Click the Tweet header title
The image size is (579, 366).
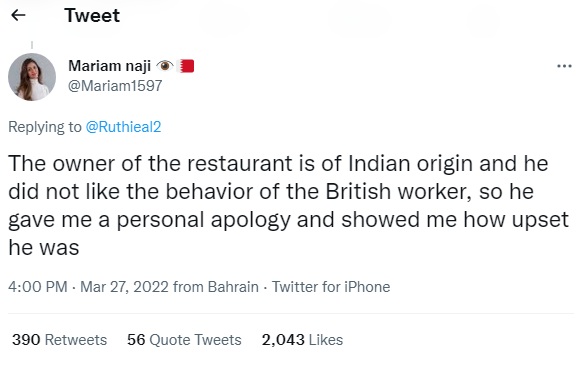pos(92,16)
